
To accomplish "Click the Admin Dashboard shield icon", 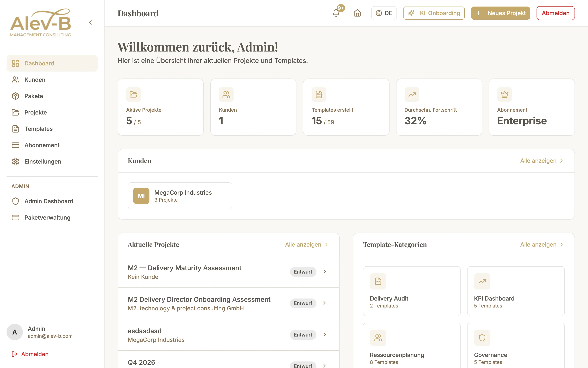I will 16,201.
